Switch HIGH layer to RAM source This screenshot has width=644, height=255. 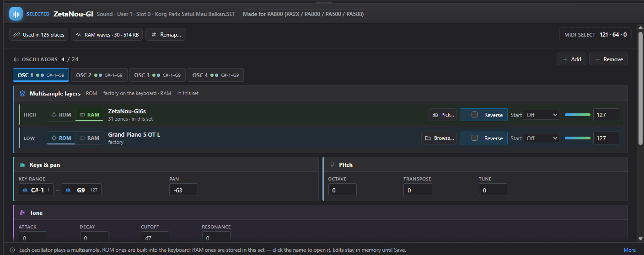pyautogui.click(x=89, y=115)
